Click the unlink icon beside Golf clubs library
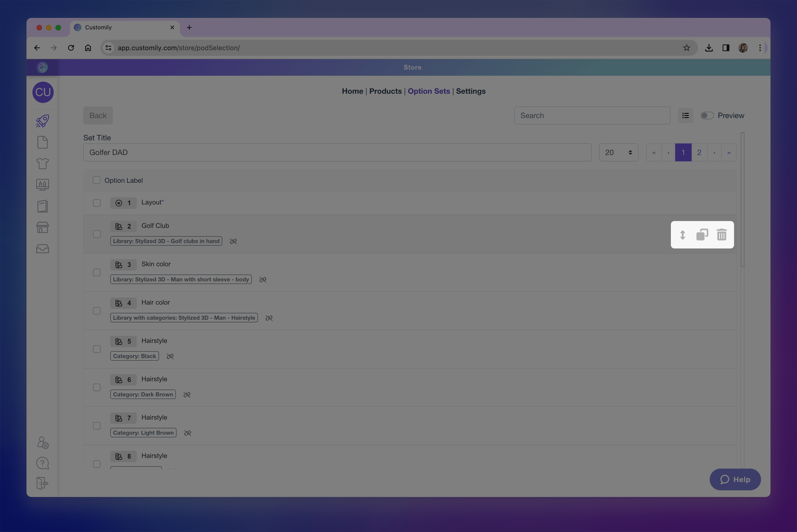 coord(233,241)
